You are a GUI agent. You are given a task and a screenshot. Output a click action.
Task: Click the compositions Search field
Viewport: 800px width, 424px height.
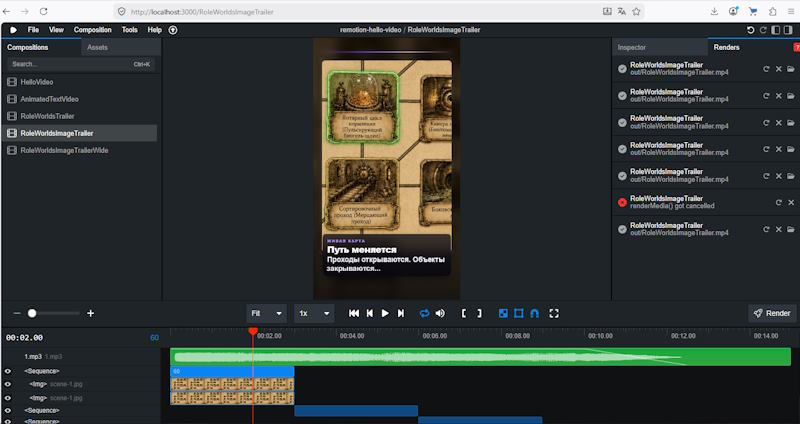tap(82, 64)
